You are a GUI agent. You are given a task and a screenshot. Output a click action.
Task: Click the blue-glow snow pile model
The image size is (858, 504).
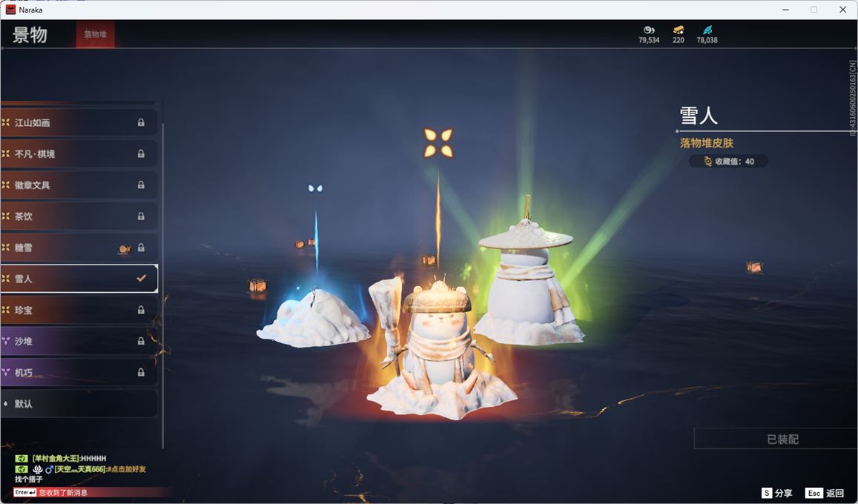(314, 318)
